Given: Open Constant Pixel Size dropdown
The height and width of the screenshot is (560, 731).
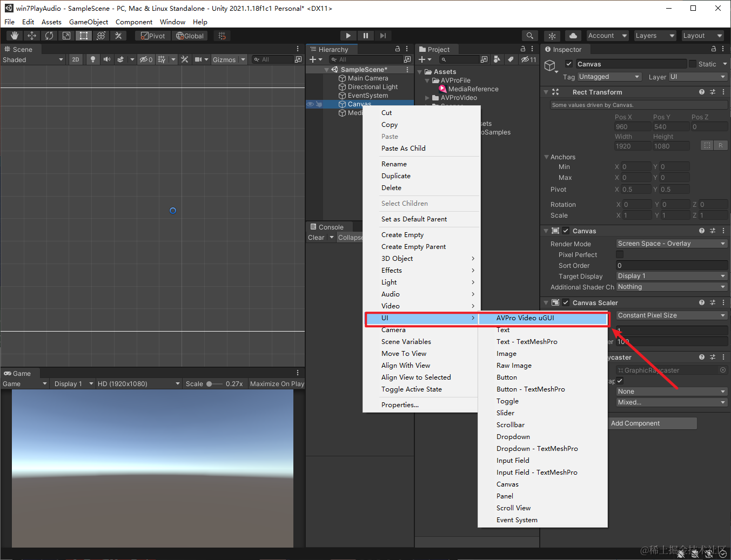Looking at the screenshot, I should (x=672, y=315).
